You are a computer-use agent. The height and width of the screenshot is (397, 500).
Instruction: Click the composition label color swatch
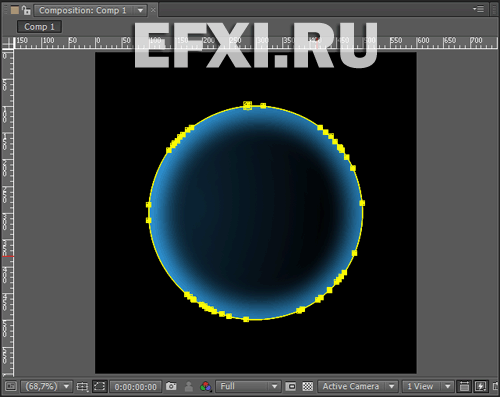(15, 10)
